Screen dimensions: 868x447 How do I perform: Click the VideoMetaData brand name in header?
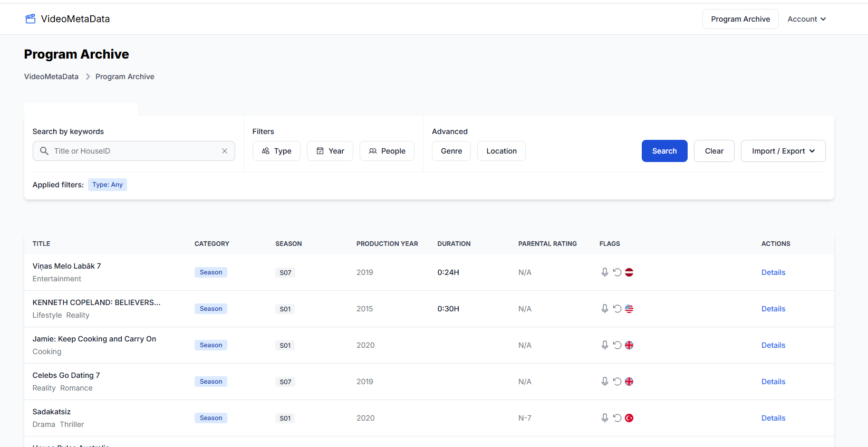click(x=75, y=19)
